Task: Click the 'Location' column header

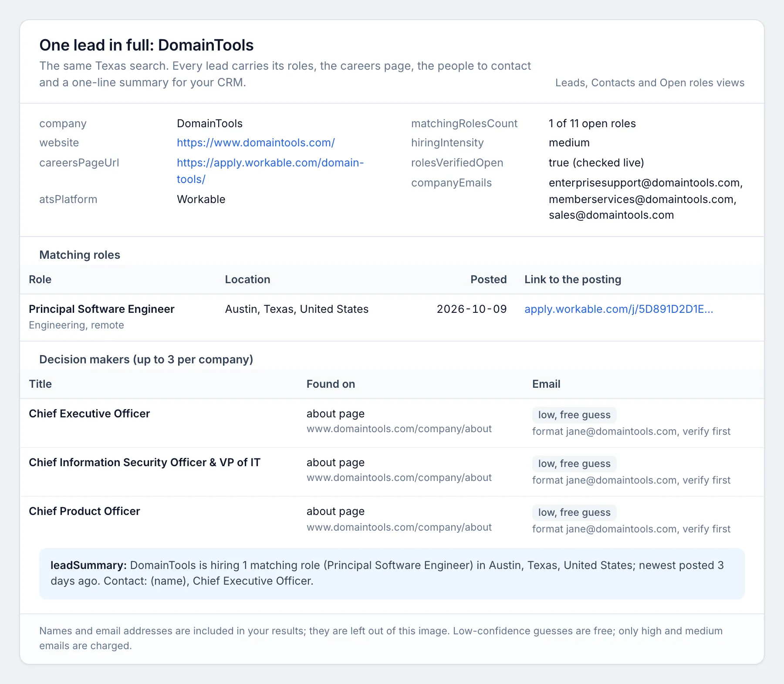Action: pyautogui.click(x=247, y=280)
